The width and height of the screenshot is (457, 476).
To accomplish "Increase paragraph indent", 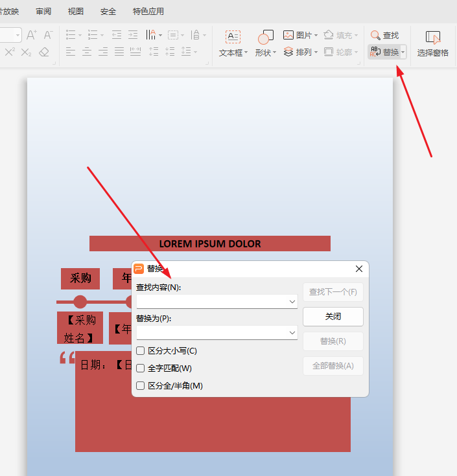I will click(x=133, y=35).
